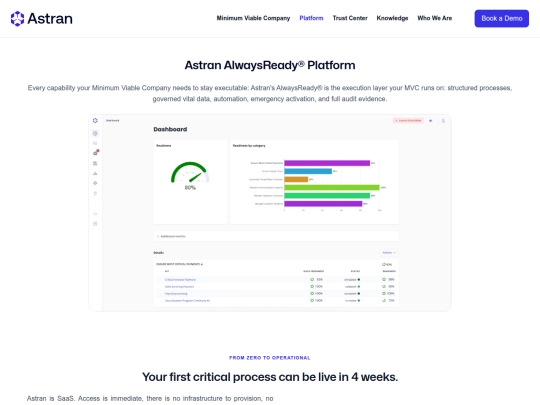The width and height of the screenshot is (540, 405).
Task: Click the blue bar in readiness chart
Action: click(308, 171)
